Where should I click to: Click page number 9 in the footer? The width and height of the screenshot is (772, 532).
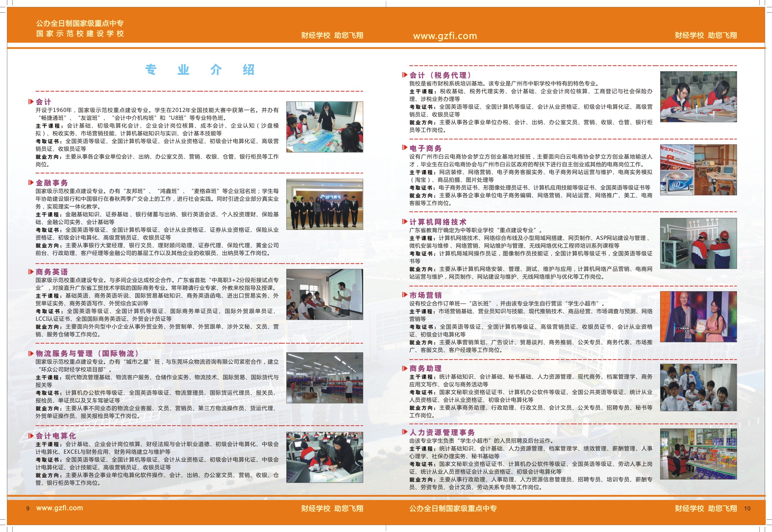click(x=28, y=508)
